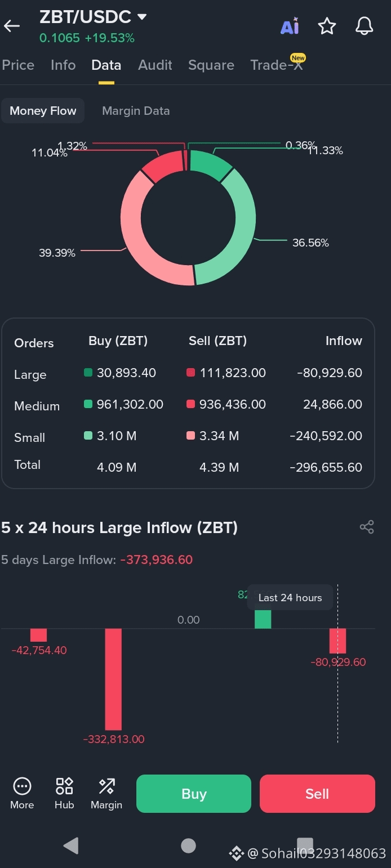Switch to the Price tab
The width and height of the screenshot is (391, 868).
18,65
